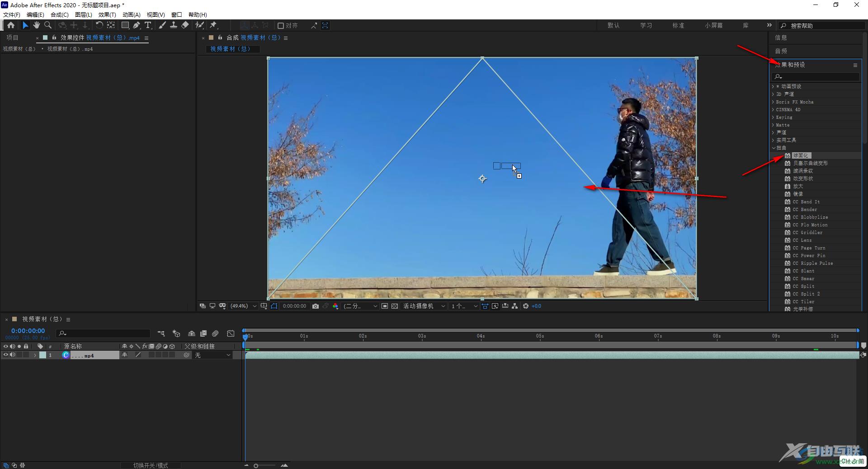Image resolution: width=868 pixels, height=469 pixels.
Task: Expand the 动画预设 effects category
Action: click(x=773, y=86)
